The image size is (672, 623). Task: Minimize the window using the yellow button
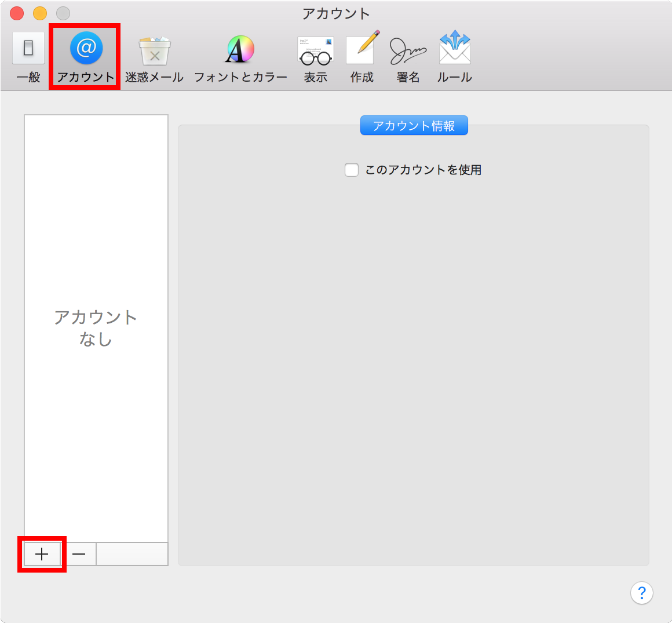pos(40,13)
